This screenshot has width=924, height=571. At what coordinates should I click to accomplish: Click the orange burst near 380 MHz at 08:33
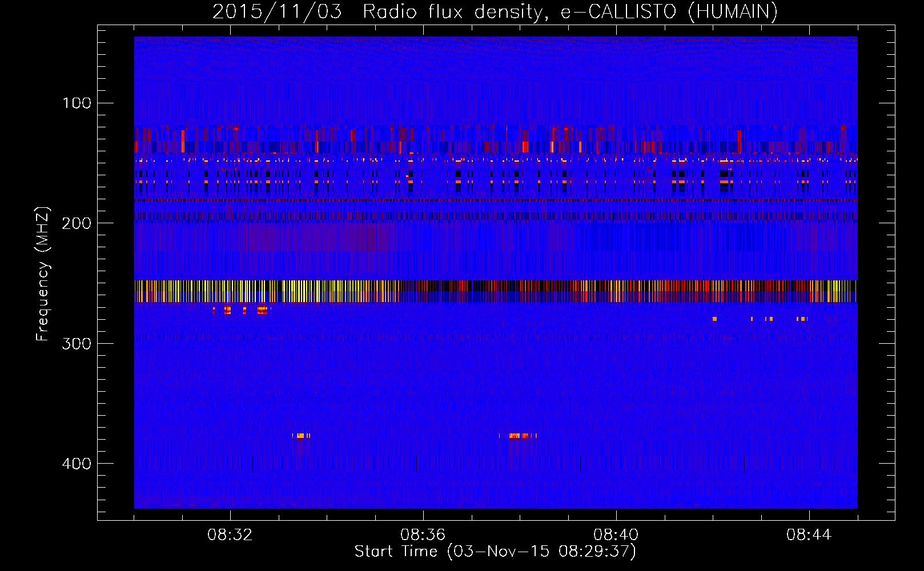[302, 436]
